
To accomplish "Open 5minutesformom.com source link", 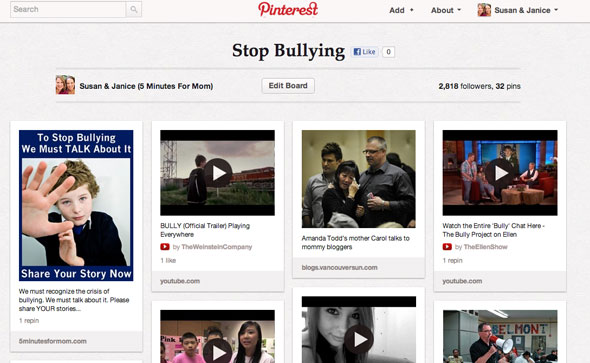I will pos(53,341).
